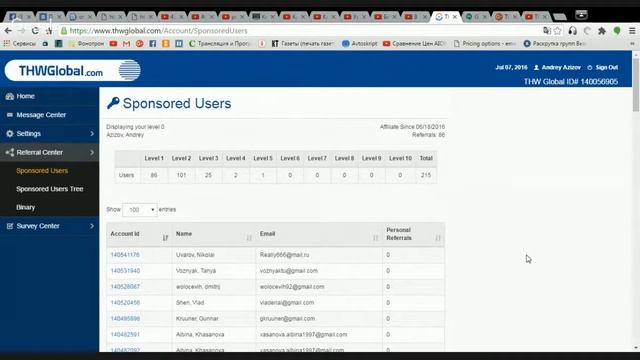Sort by Personal Referrals column arrows
This screenshot has height=360, width=640.
tap(438, 238)
